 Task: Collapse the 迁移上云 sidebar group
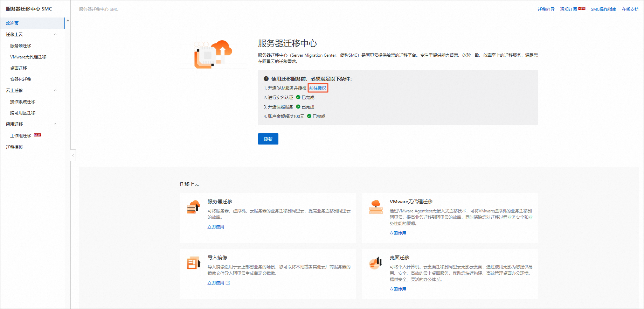(x=55, y=34)
